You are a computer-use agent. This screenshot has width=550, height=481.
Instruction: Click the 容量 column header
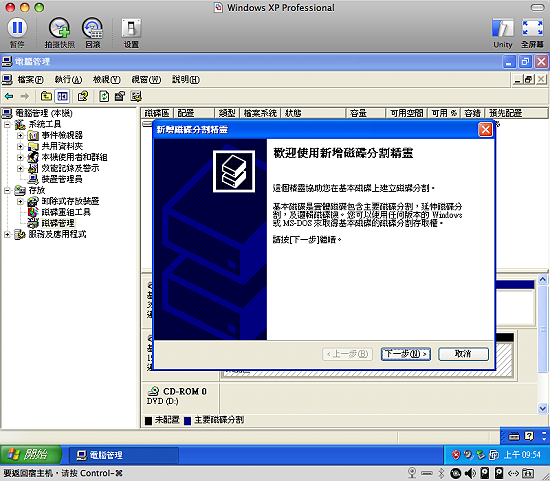pyautogui.click(x=366, y=113)
